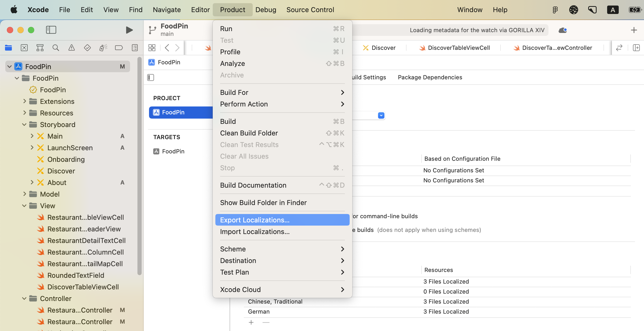Image resolution: width=644 pixels, height=331 pixels.
Task: Open the Debug navigator icon
Action: (x=103, y=48)
